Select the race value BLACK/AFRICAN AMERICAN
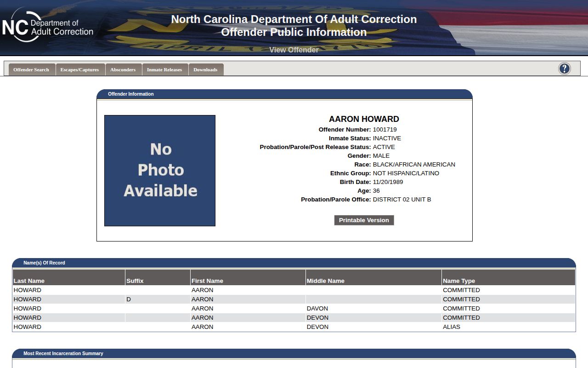 (414, 165)
